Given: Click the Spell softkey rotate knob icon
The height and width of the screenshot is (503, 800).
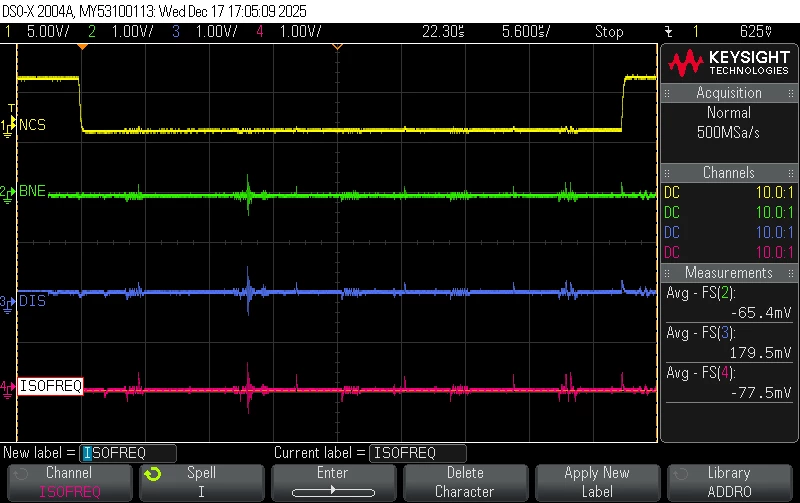Looking at the screenshot, I should tap(153, 474).
